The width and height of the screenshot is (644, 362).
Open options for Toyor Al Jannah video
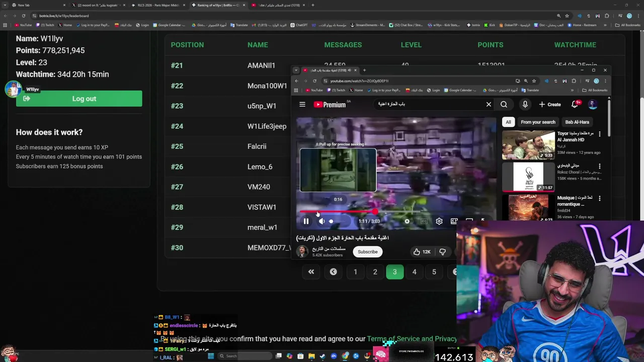[x=600, y=134]
